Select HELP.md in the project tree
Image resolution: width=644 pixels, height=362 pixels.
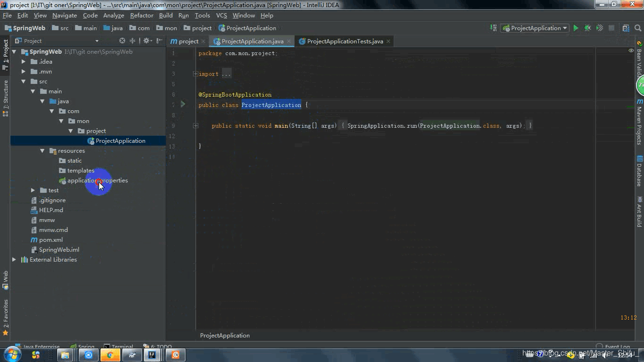(x=47, y=210)
